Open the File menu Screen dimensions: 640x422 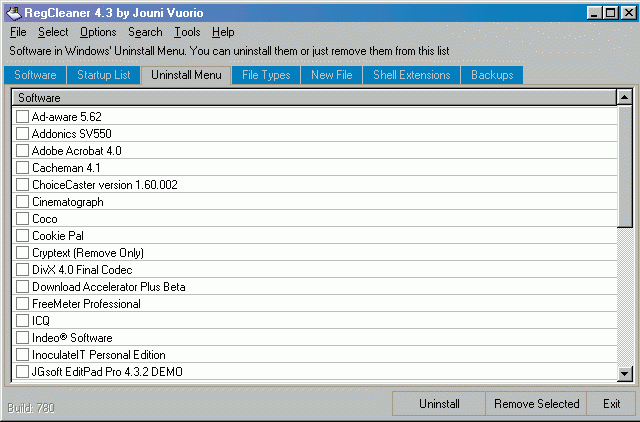(18, 32)
